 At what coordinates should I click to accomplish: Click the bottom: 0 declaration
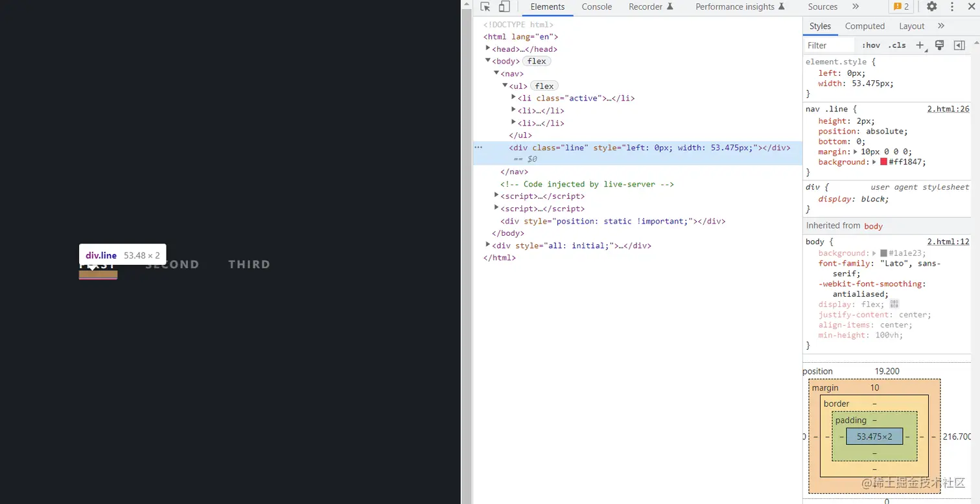pyautogui.click(x=841, y=141)
